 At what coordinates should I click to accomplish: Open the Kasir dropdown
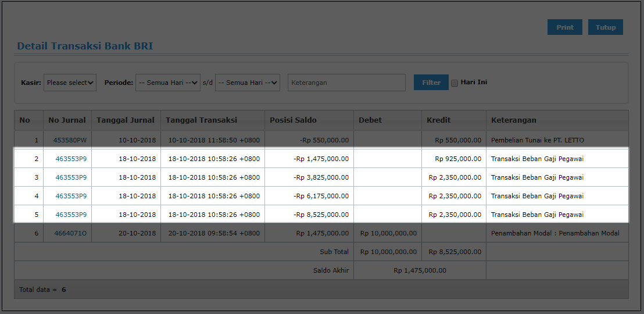70,83
